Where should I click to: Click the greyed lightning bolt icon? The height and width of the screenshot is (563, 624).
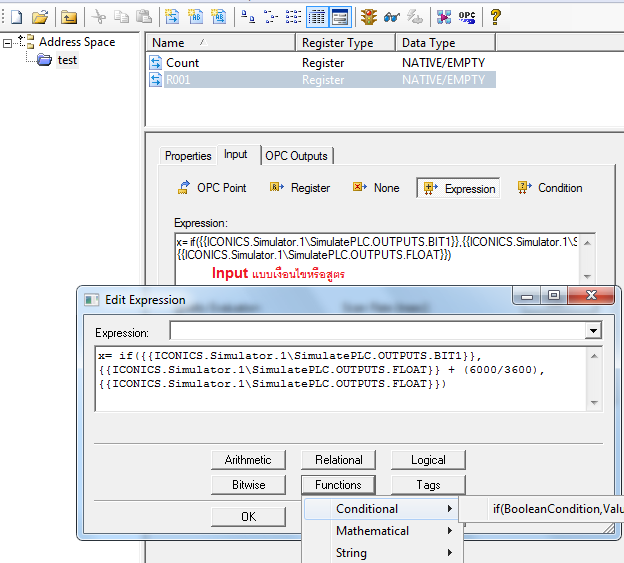click(x=415, y=17)
